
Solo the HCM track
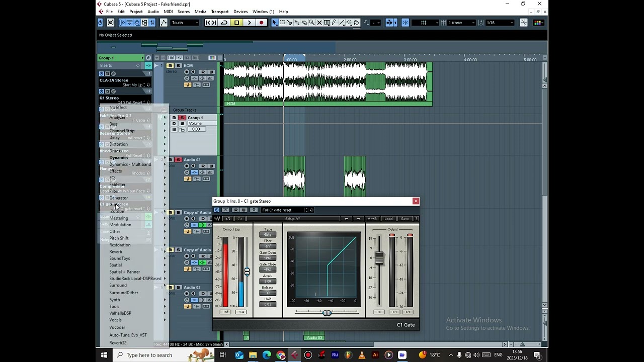click(178, 66)
